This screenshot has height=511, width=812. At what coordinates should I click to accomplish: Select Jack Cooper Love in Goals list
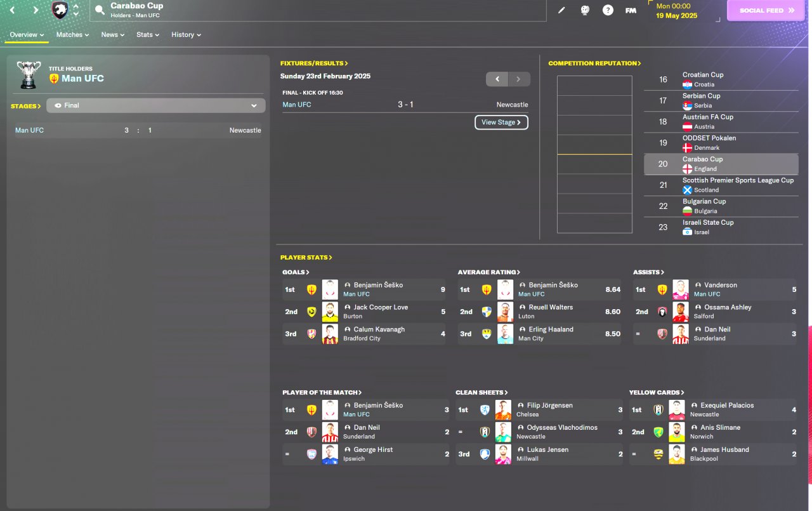click(x=381, y=307)
